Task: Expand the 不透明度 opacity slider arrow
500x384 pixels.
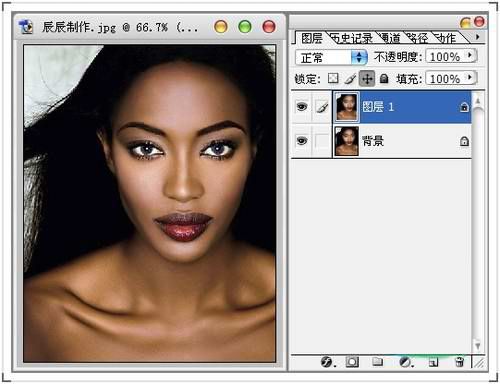Action: (x=470, y=55)
